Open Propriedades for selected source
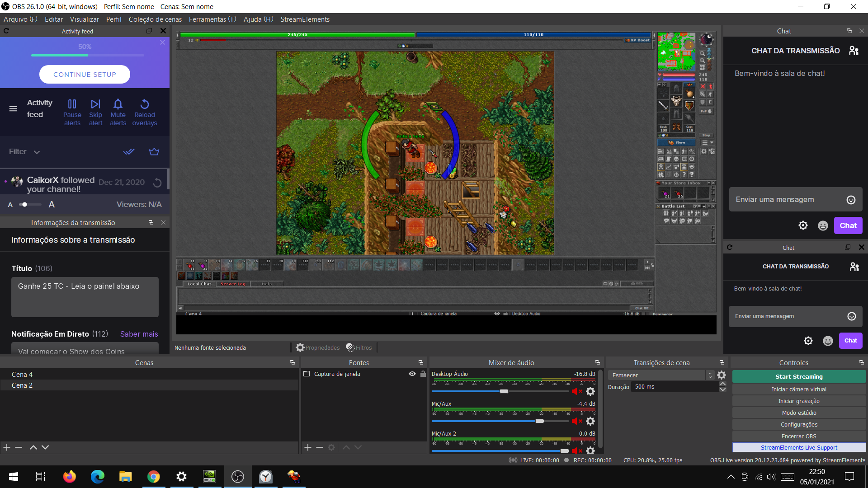This screenshot has height=488, width=868. (x=318, y=347)
